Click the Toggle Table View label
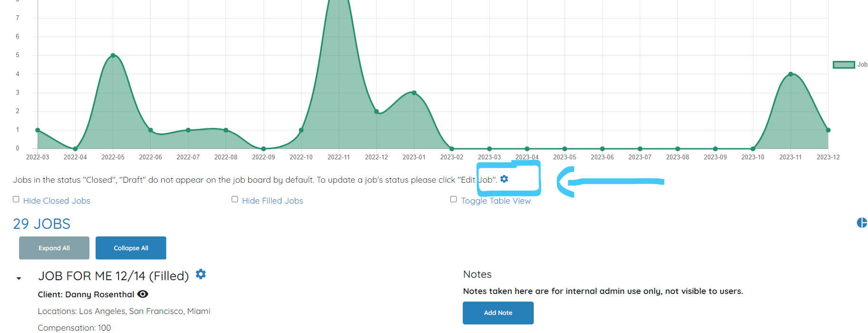The height and width of the screenshot is (333, 868). tap(496, 201)
